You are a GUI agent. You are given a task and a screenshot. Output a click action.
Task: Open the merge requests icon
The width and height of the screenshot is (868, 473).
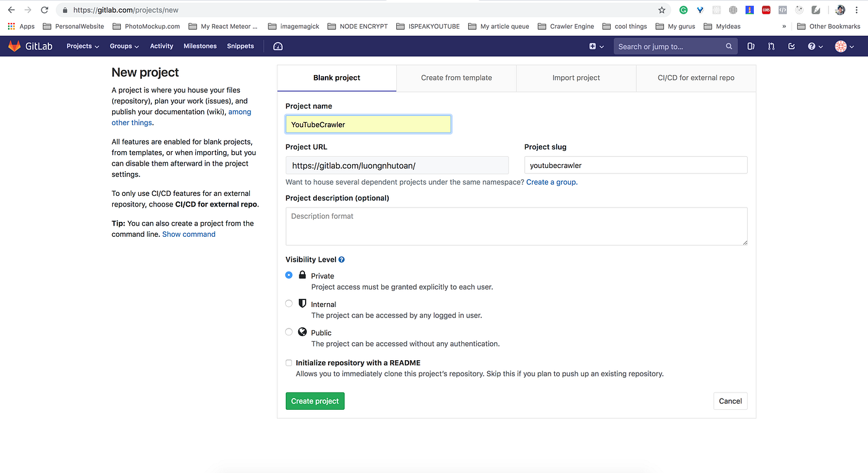tap(771, 46)
